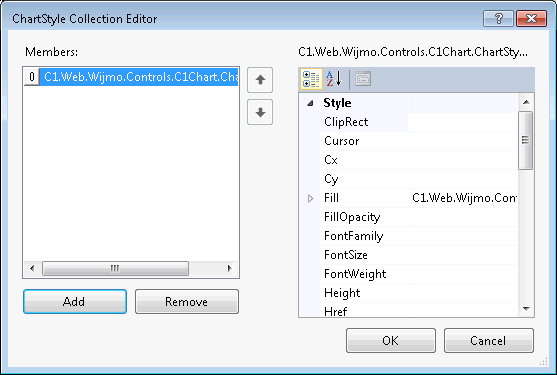This screenshot has height=375, width=557.
Task: Add a new ChartStyle member
Action: 75,301
